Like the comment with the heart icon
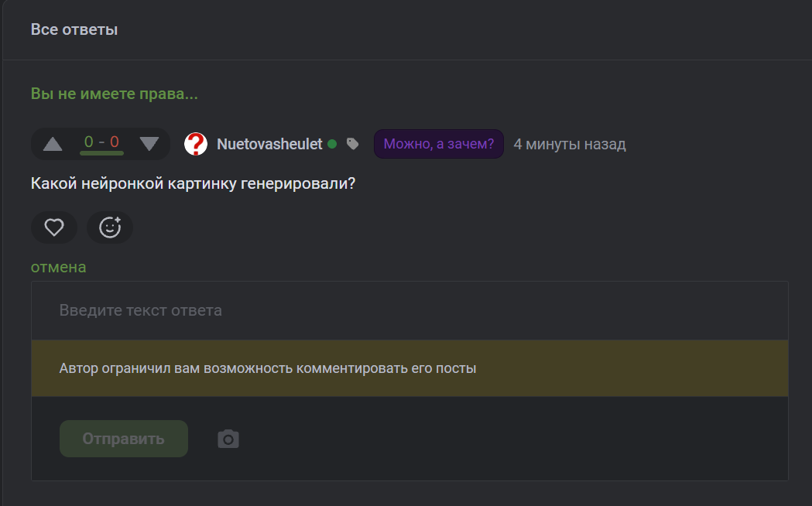Viewport: 812px width, 506px height. (54, 227)
